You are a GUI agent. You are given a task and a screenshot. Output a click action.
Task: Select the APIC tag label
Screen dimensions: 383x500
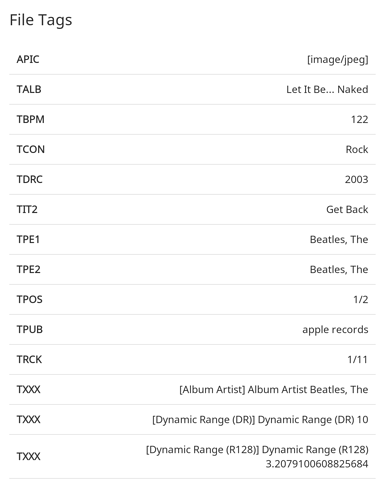click(x=28, y=59)
